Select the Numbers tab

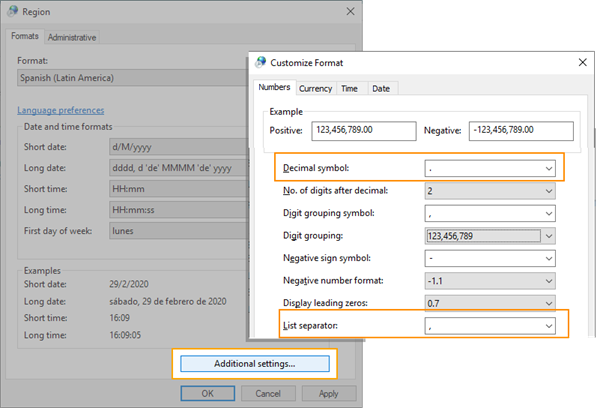point(274,88)
